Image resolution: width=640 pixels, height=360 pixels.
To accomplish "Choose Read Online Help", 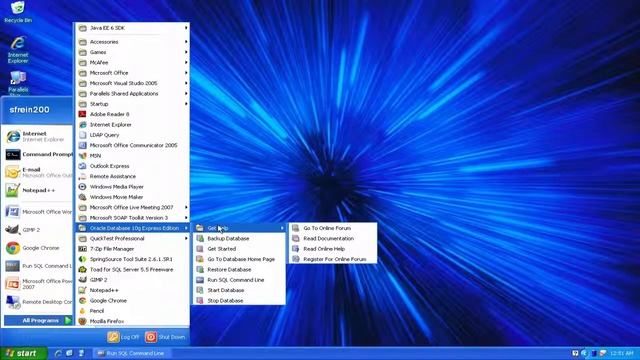I will click(333, 249).
